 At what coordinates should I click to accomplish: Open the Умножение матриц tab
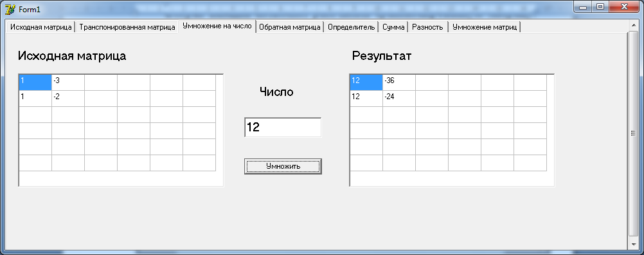pyautogui.click(x=485, y=27)
